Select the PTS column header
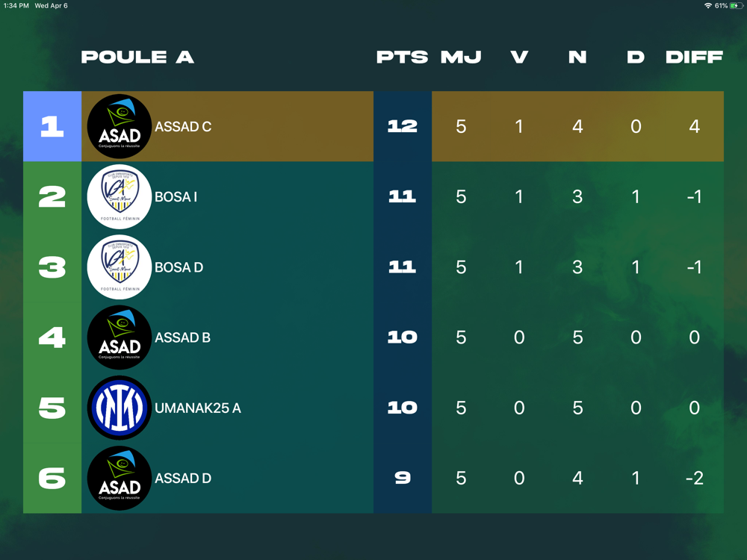Image resolution: width=747 pixels, height=560 pixels. pos(402,57)
